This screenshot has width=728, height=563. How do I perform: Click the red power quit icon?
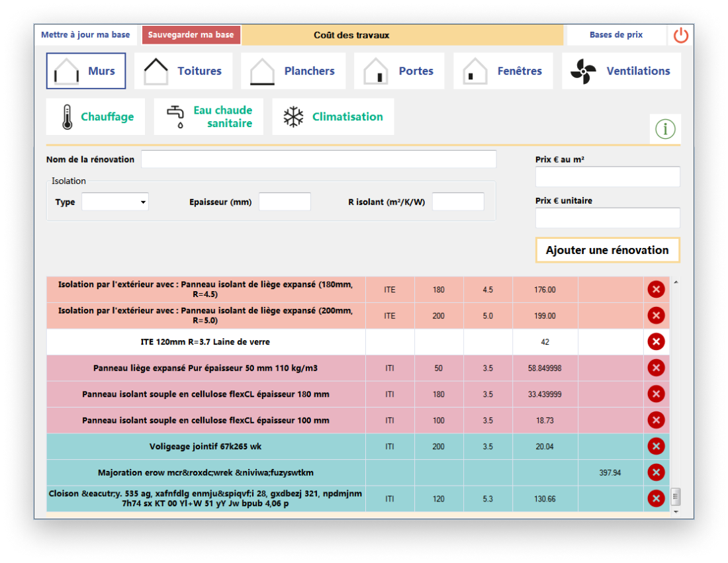tap(680, 35)
